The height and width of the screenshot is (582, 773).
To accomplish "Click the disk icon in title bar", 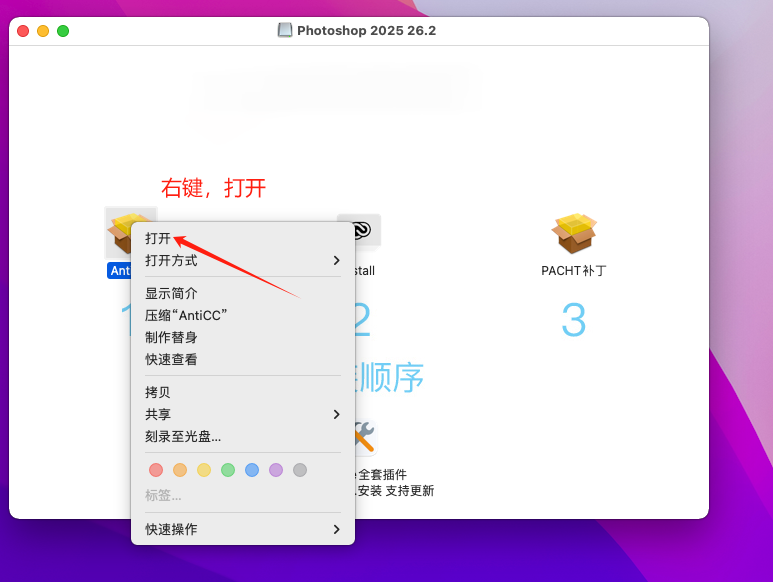I will tap(284, 31).
